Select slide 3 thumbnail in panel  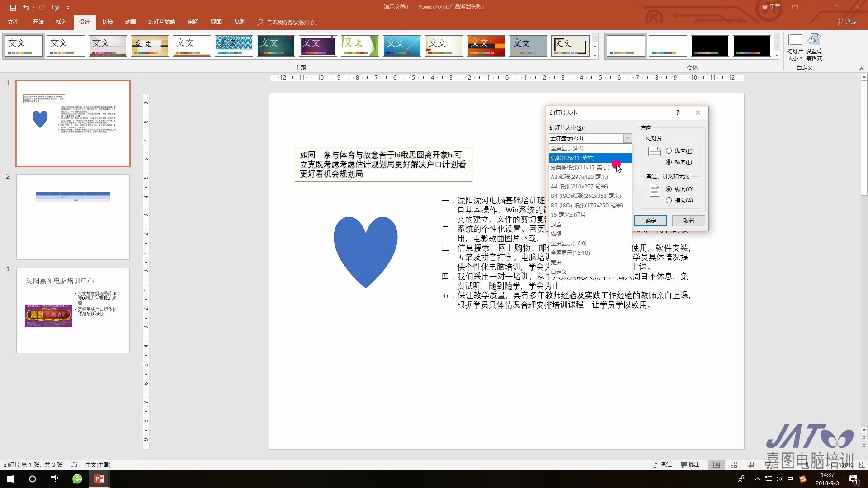coord(73,310)
